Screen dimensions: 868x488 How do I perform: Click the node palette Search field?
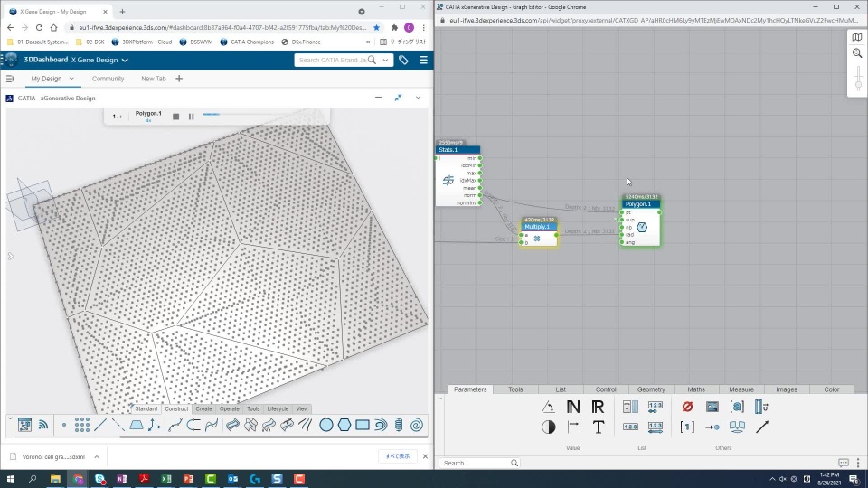click(479, 463)
